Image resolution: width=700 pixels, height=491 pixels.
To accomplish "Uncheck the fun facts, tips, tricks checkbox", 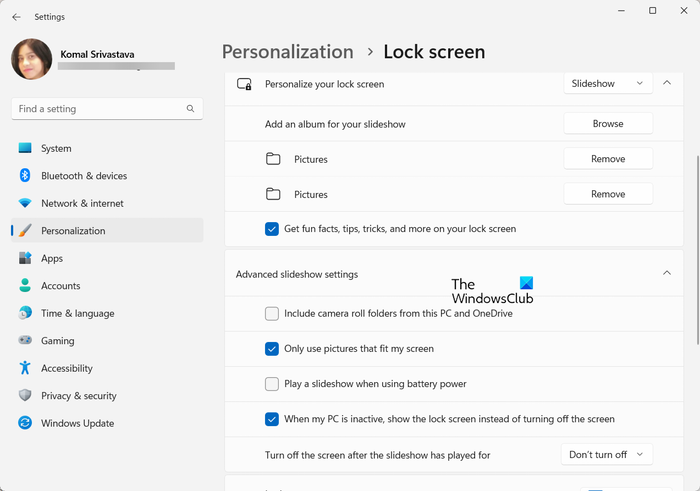I will pos(272,229).
